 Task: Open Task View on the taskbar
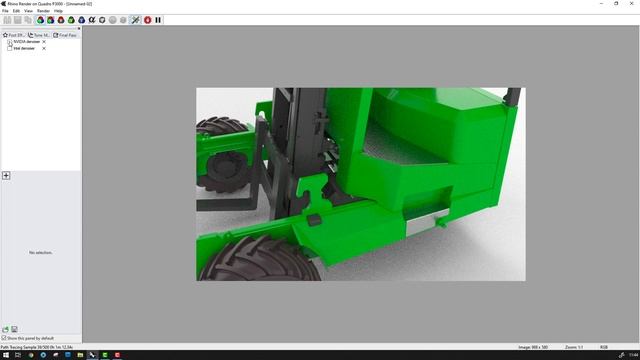(x=18, y=355)
